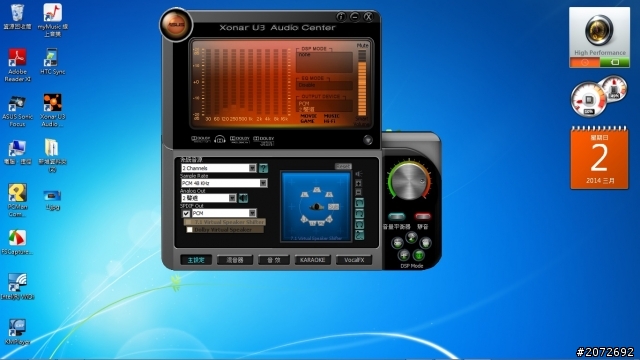This screenshot has height=360, width=640.
Task: Open the Computer desktop shortcut
Action: click(17, 152)
